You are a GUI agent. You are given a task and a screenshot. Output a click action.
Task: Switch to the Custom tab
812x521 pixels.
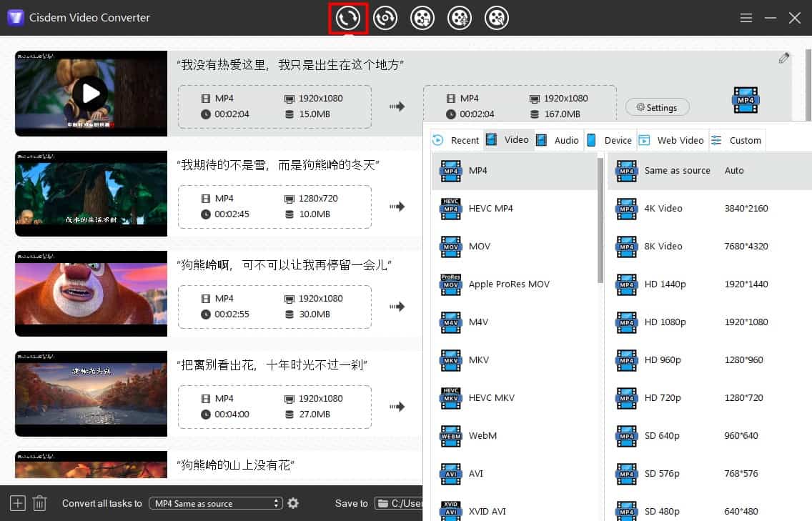[736, 140]
